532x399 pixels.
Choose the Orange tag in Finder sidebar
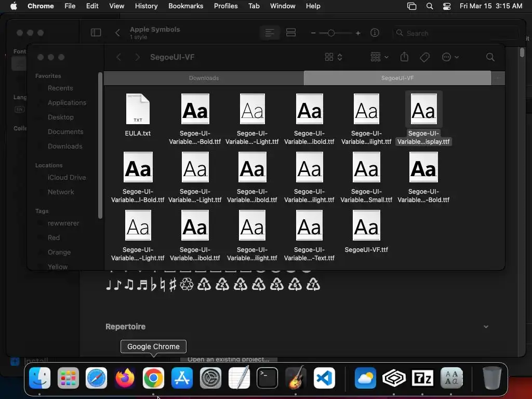coord(59,252)
